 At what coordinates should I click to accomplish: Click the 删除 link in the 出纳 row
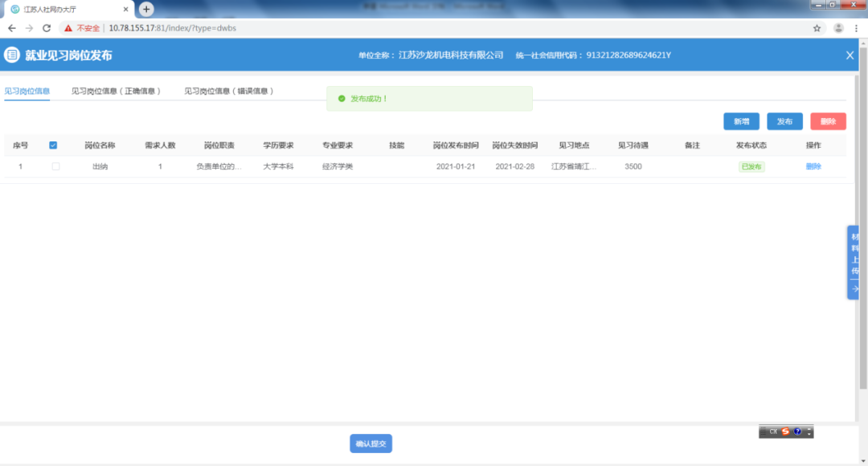[x=813, y=166]
